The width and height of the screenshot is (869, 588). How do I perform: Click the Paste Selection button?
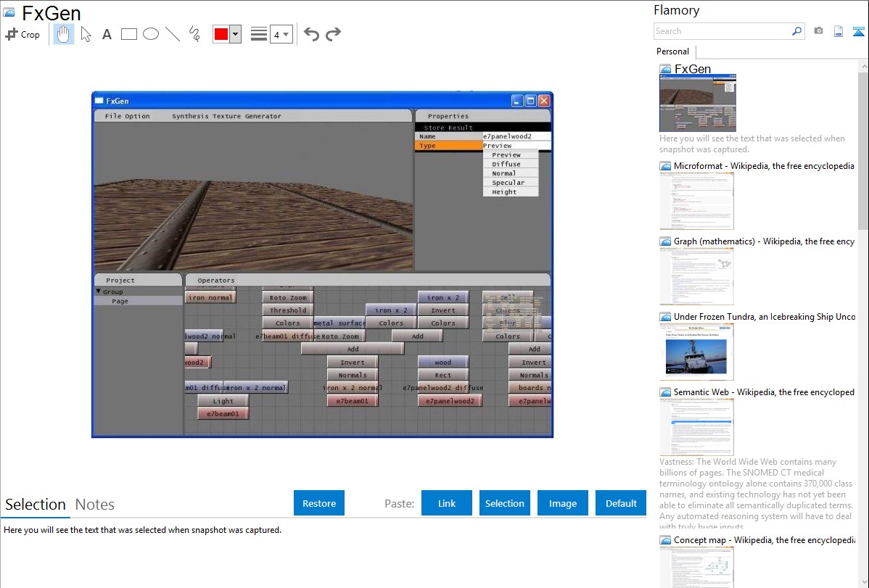click(505, 503)
